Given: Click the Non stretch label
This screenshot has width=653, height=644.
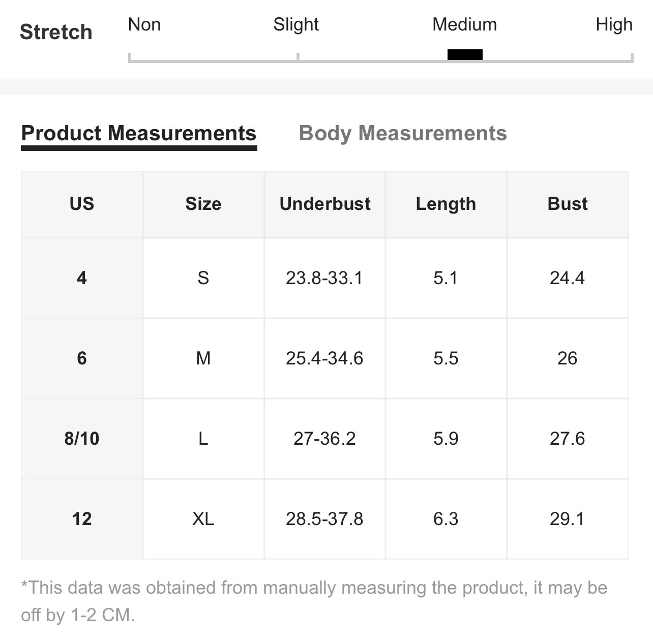Looking at the screenshot, I should (144, 24).
